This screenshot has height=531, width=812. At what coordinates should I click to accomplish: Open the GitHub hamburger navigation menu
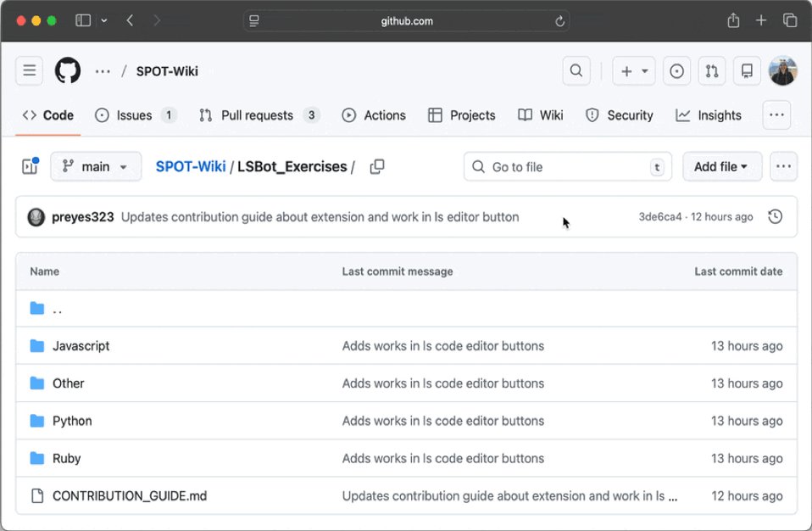click(30, 70)
